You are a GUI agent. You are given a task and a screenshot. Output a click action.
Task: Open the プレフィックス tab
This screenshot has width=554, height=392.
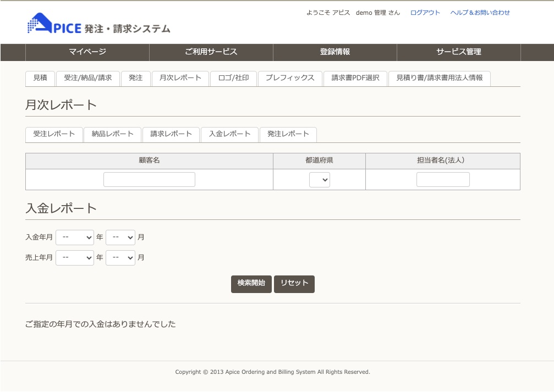click(x=290, y=78)
